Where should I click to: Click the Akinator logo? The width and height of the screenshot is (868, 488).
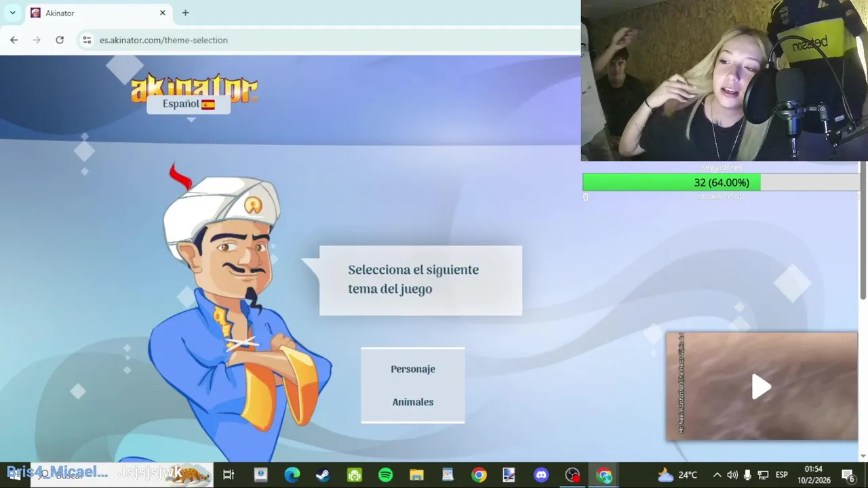(195, 87)
